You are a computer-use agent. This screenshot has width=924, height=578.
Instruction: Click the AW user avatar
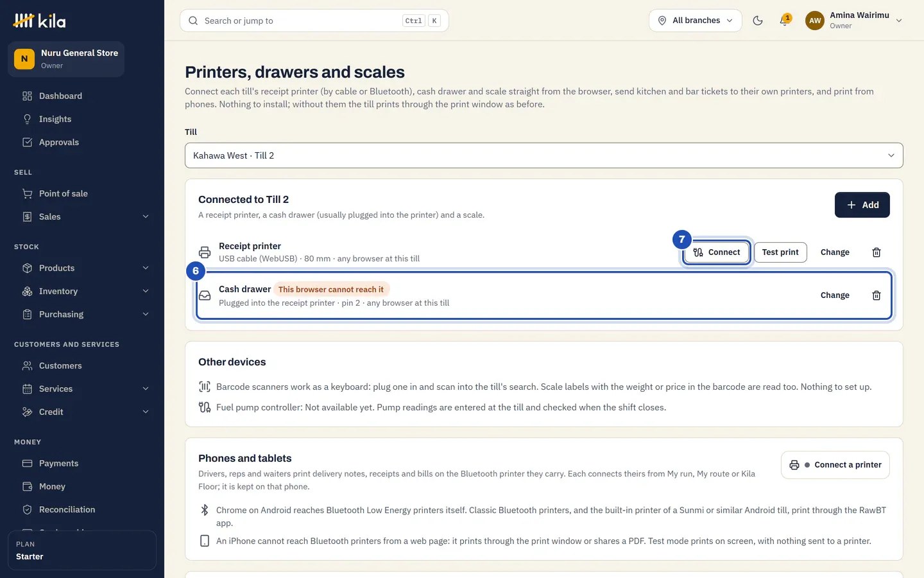[x=815, y=21]
